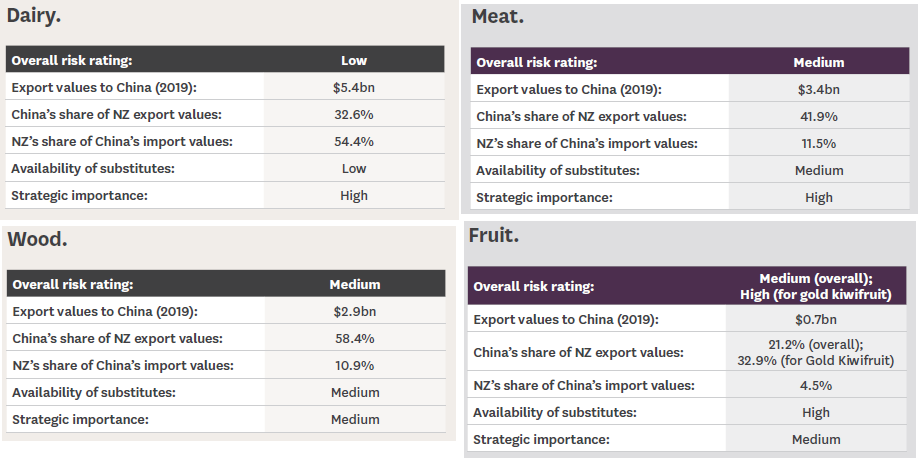This screenshot has width=922, height=462.
Task: Click the 11.5% Meat import share value
Action: click(x=818, y=143)
